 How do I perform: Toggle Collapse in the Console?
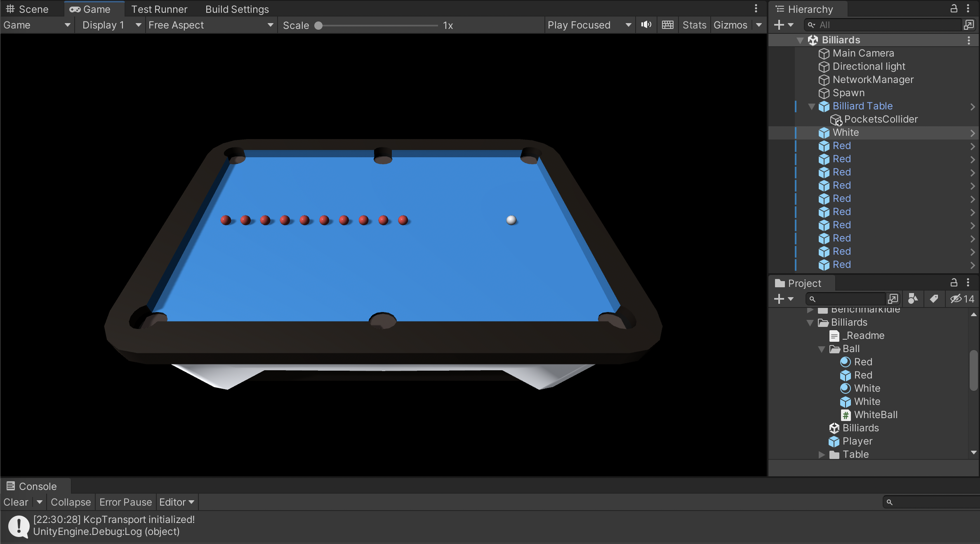point(71,502)
